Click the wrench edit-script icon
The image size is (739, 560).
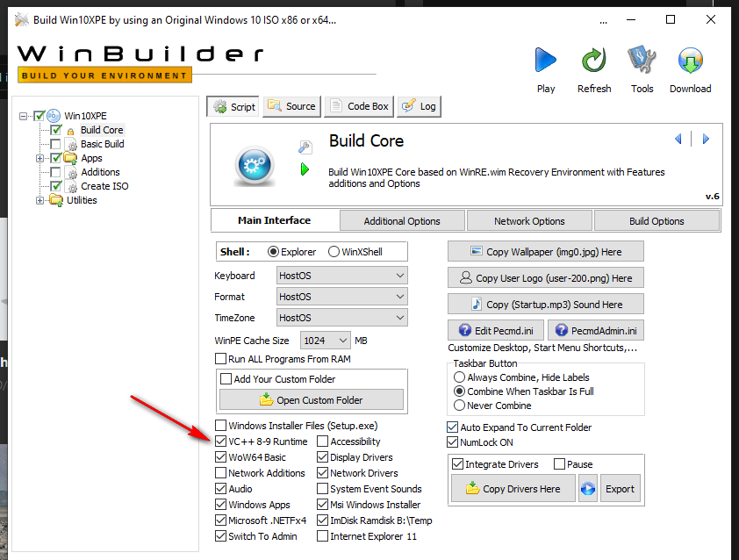point(305,147)
